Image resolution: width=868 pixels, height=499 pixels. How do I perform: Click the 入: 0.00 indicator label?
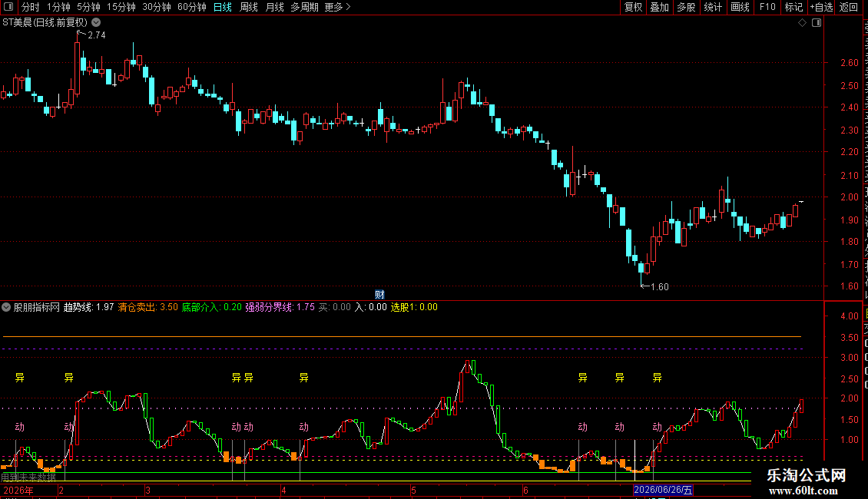371,307
